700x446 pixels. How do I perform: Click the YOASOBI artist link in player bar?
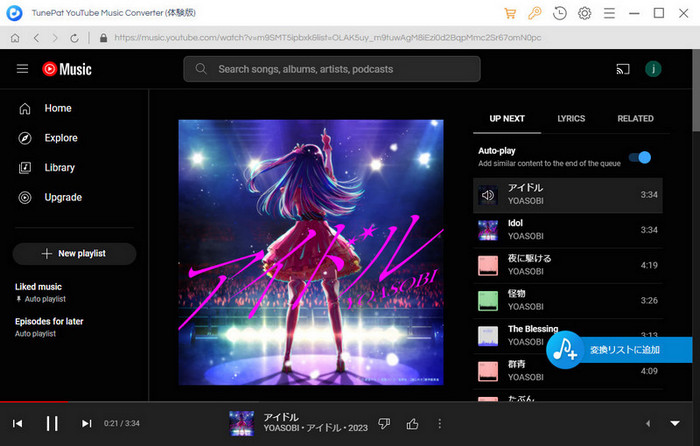[x=281, y=428]
